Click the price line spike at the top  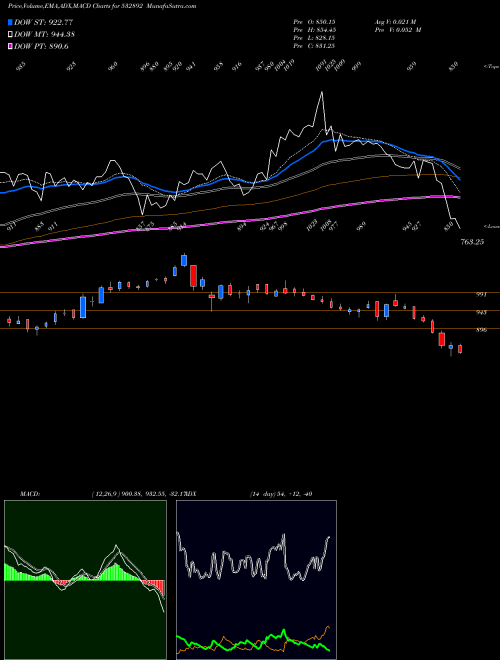(322, 93)
